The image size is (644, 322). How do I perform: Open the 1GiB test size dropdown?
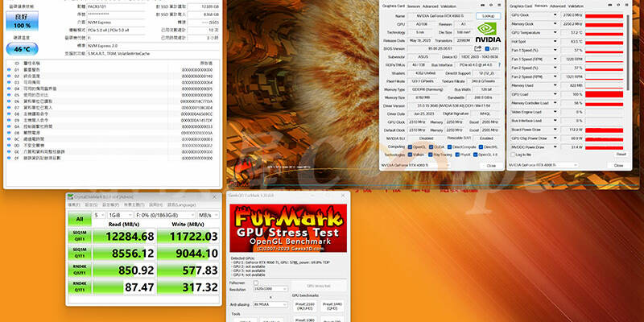(120, 215)
